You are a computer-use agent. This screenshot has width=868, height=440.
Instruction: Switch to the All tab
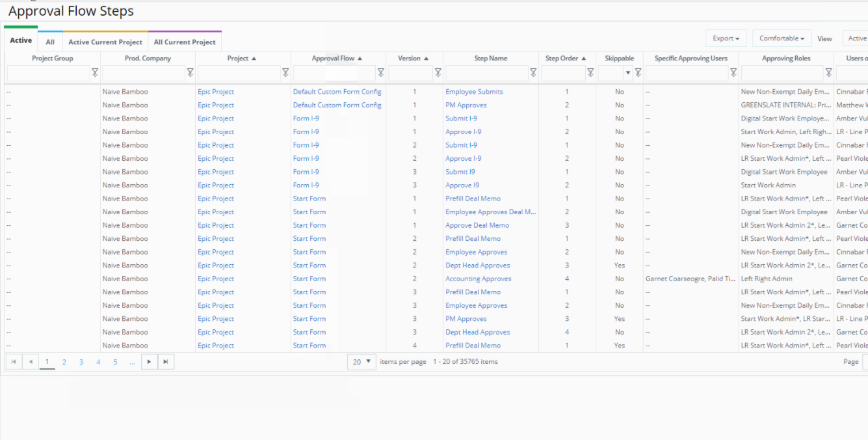point(50,42)
